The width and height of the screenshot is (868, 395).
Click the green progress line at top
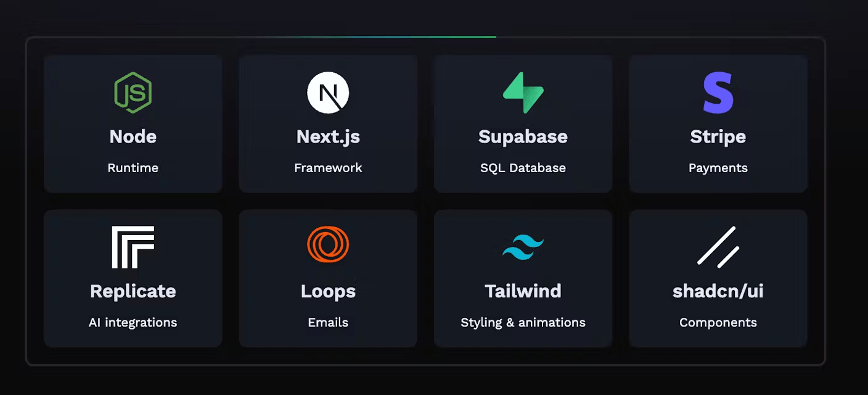pyautogui.click(x=395, y=37)
